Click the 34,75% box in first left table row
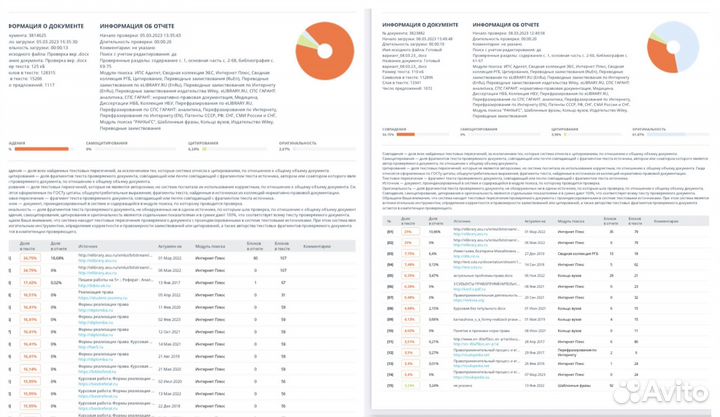720x417 pixels. click(x=30, y=258)
